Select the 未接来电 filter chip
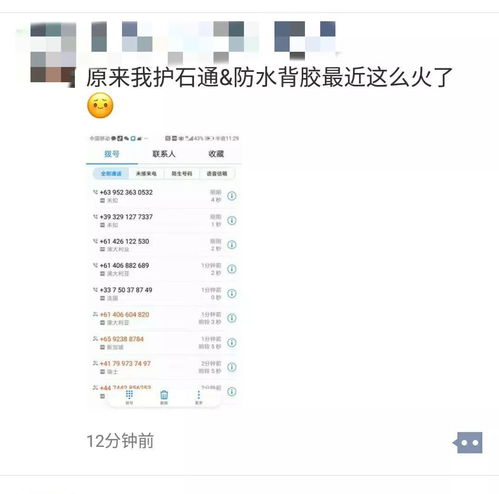This screenshot has height=494, width=499. 146,174
